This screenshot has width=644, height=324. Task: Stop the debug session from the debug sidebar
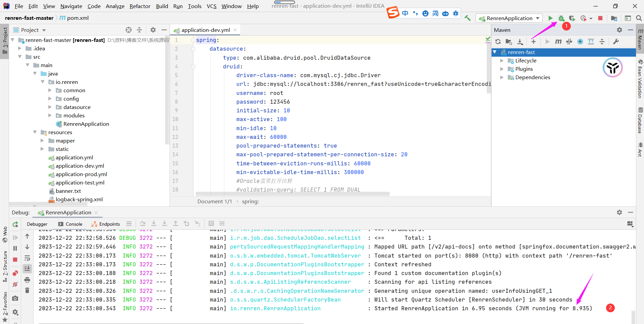(x=15, y=260)
